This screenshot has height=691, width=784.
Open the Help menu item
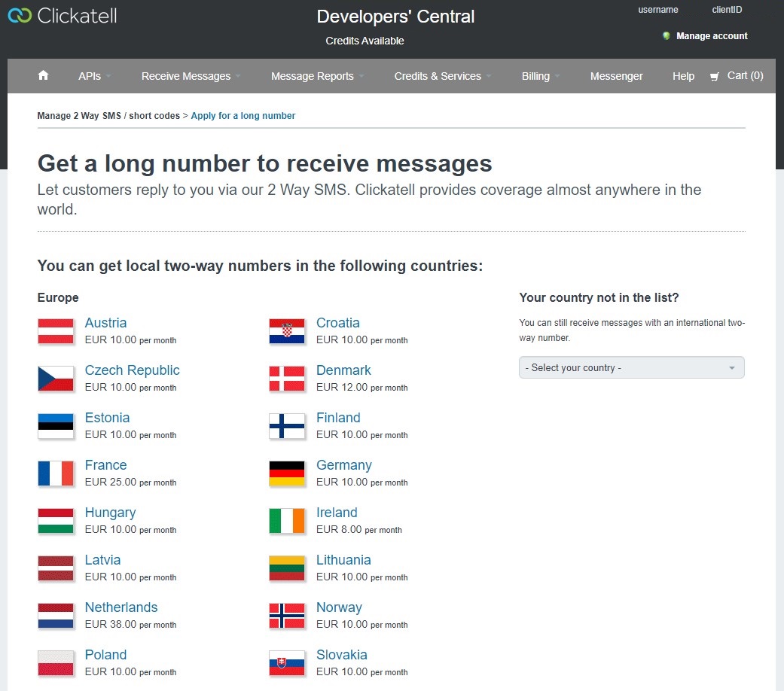point(684,76)
